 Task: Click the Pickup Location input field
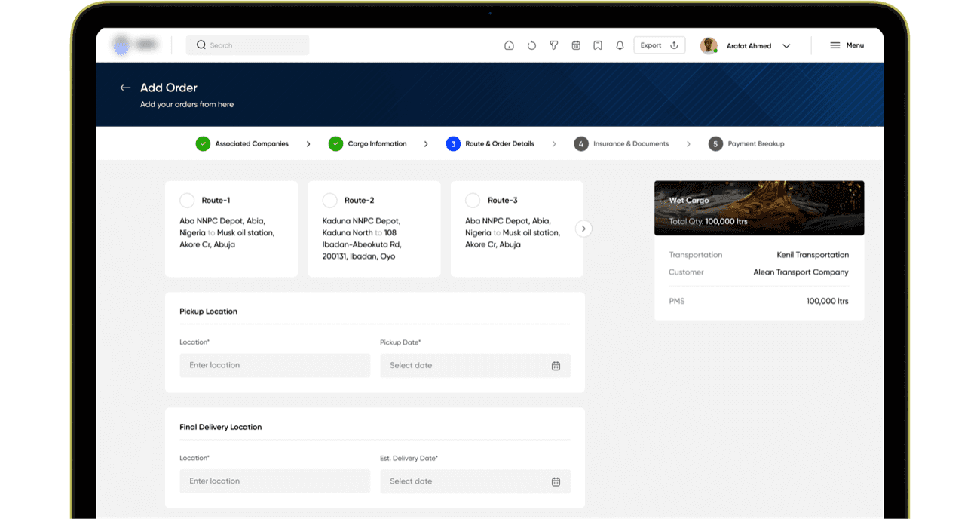[x=274, y=365]
